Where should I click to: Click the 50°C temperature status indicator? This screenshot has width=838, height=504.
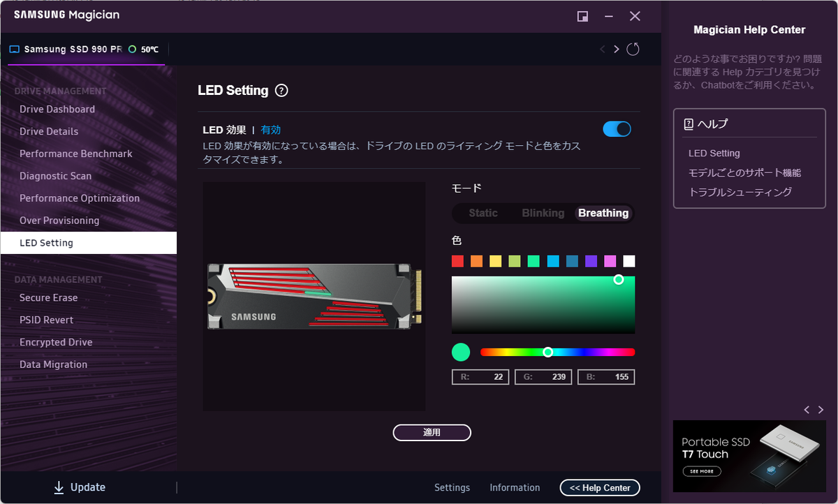point(144,50)
